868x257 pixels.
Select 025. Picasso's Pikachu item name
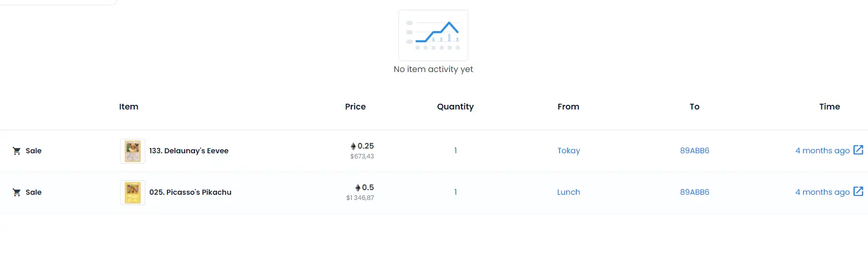pyautogui.click(x=190, y=192)
